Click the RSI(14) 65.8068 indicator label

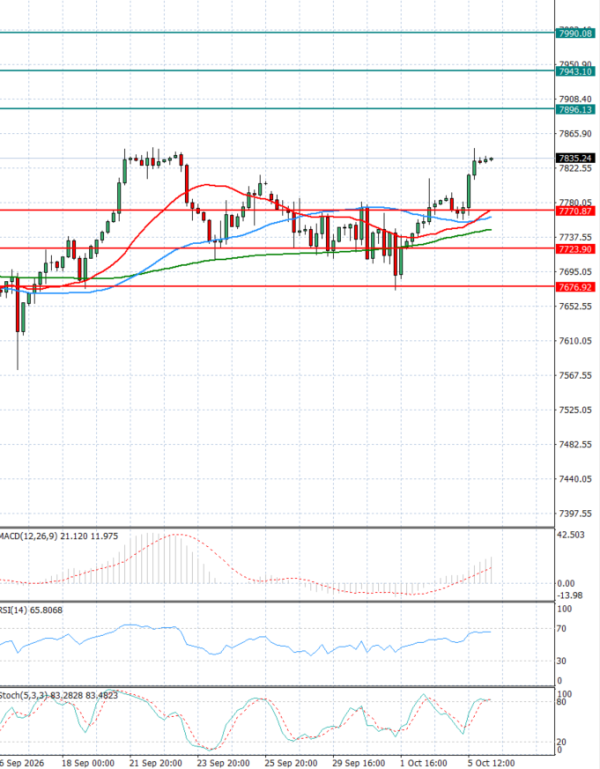[31, 610]
